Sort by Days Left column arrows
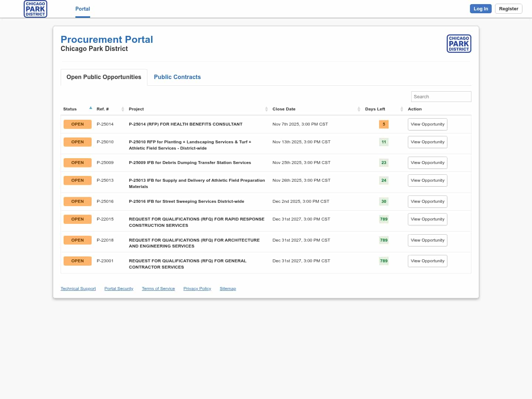The image size is (532, 399). click(x=402, y=109)
